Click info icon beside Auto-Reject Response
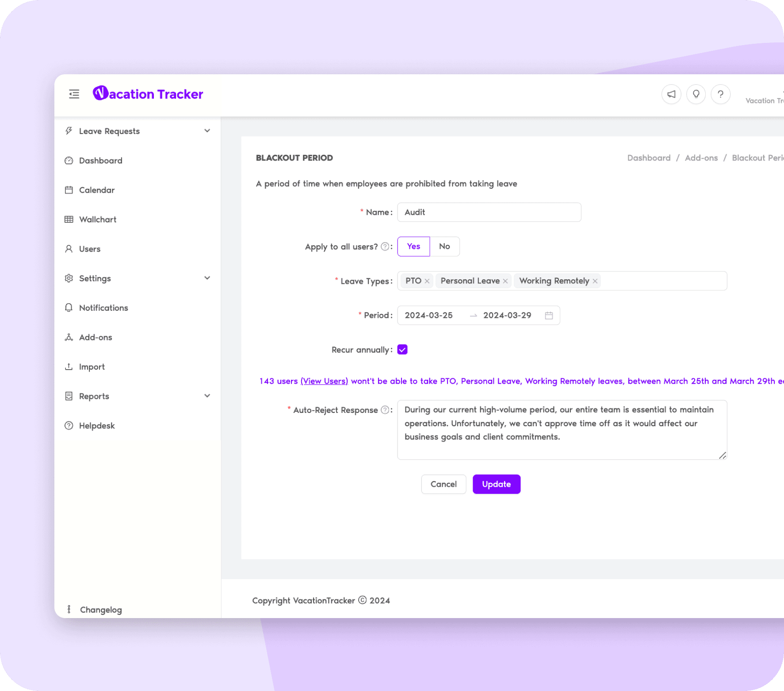The image size is (784, 691). 385,410
